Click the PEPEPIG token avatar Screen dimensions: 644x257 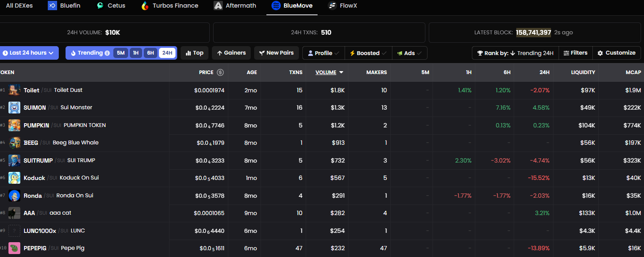[14, 248]
